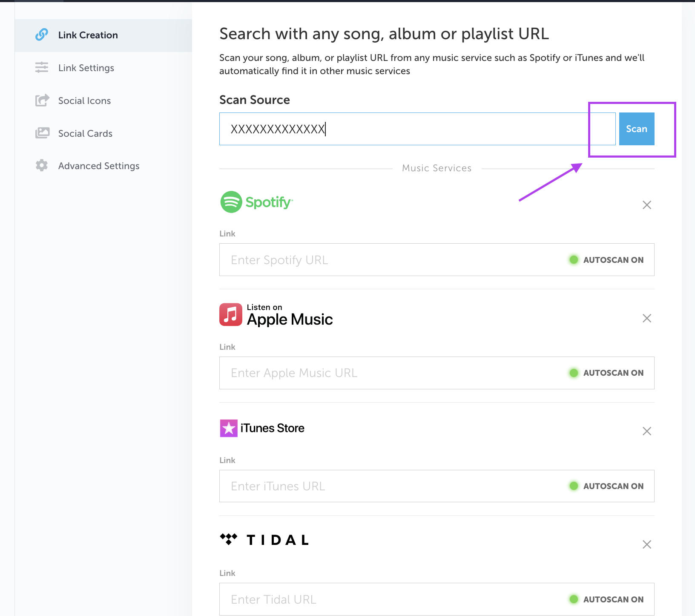Click the Scan Source heading text
This screenshot has height=616, width=695.
[255, 100]
